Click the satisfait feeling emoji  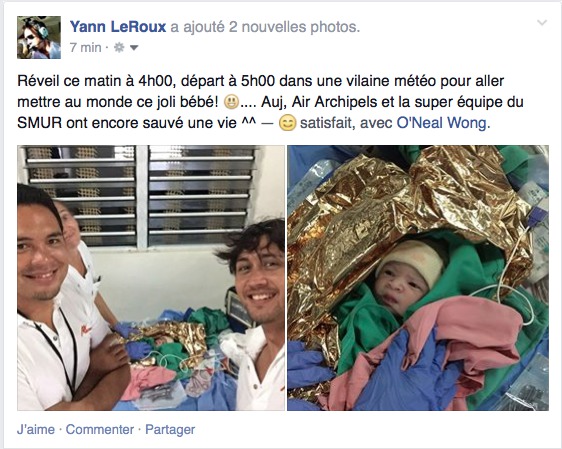(x=287, y=123)
